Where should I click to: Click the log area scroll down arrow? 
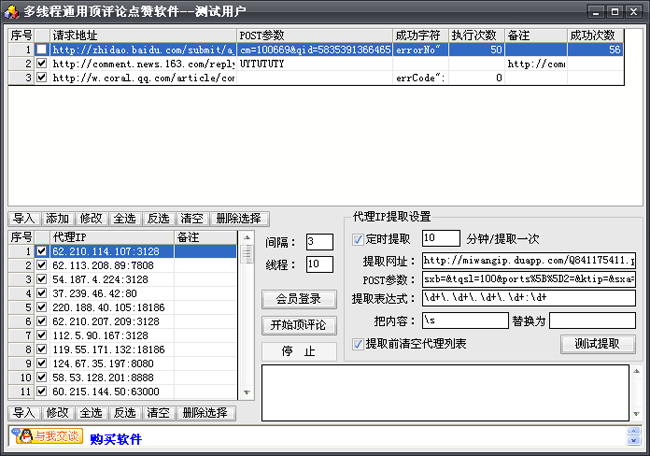click(637, 414)
